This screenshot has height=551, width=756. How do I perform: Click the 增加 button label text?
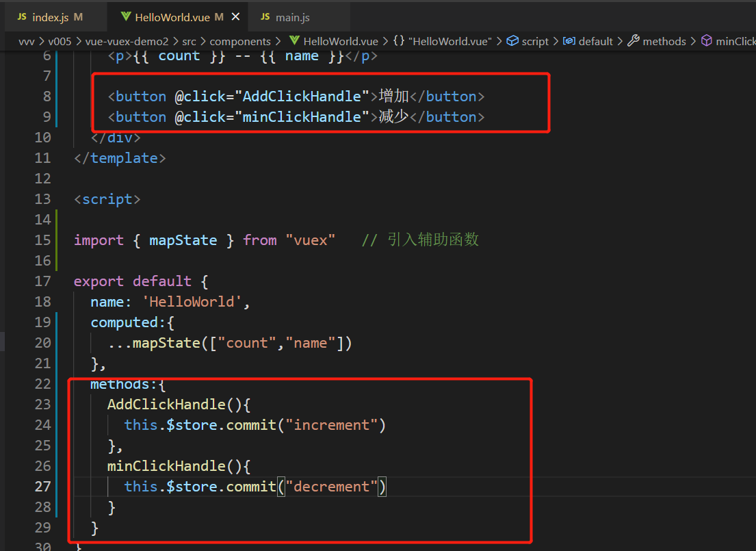pos(394,96)
